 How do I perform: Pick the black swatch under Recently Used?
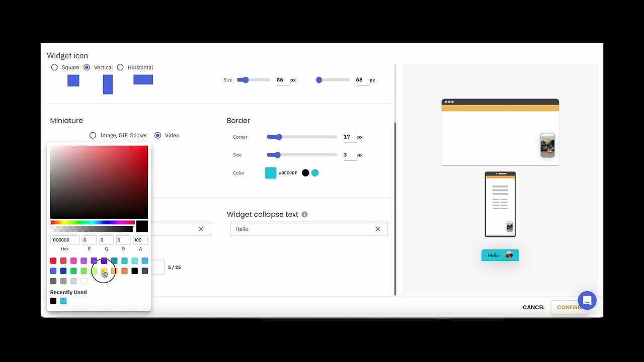[x=53, y=301]
